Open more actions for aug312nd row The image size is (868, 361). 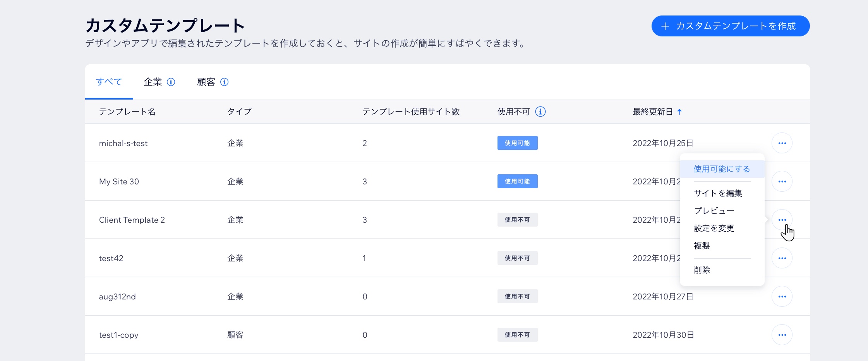(782, 297)
